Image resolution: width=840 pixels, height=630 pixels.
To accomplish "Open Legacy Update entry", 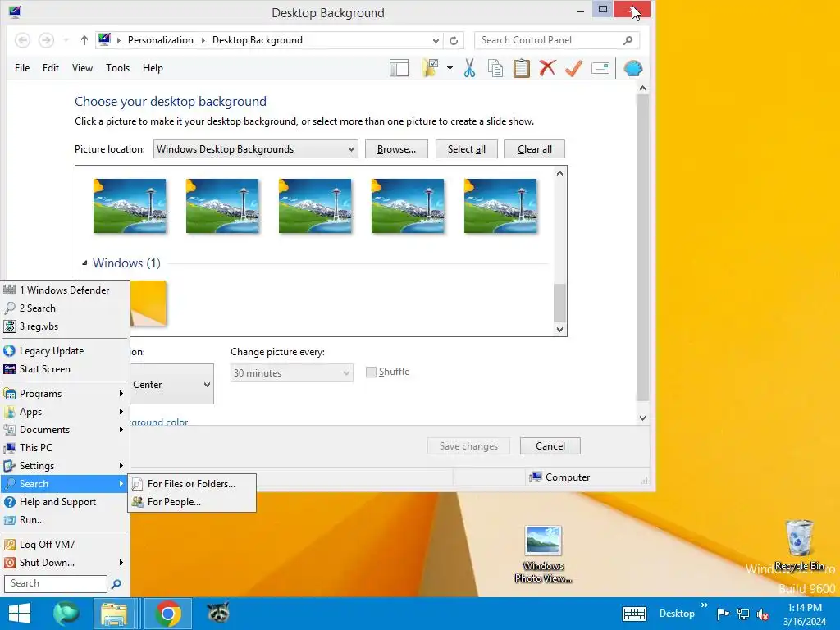I will (x=64, y=351).
